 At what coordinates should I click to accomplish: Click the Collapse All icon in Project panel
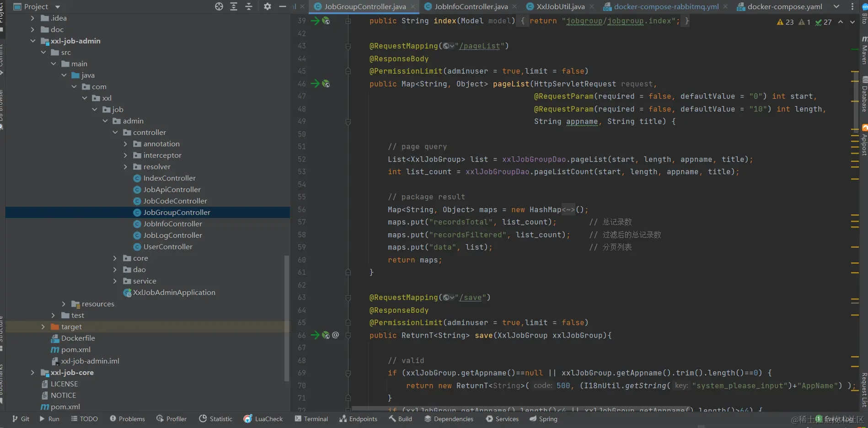[x=249, y=6]
